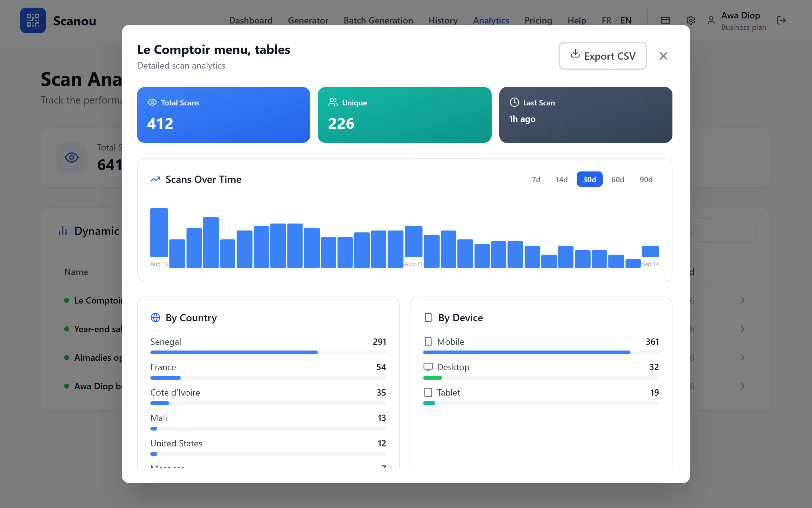This screenshot has height=508, width=812.
Task: Click the globe icon beside By Country
Action: (155, 317)
